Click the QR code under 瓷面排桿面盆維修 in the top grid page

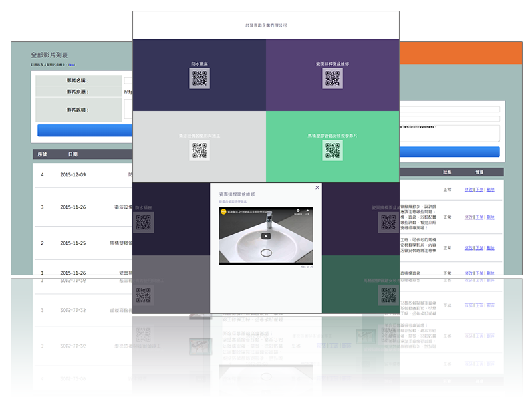coord(332,78)
